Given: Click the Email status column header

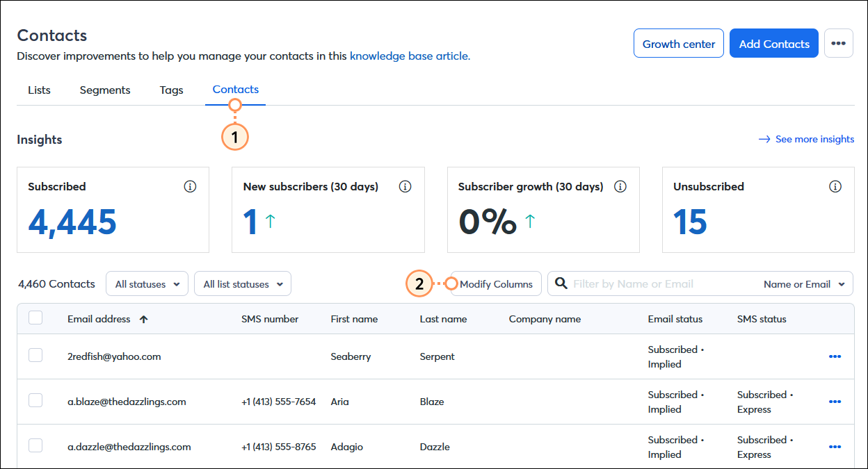Looking at the screenshot, I should coord(675,319).
